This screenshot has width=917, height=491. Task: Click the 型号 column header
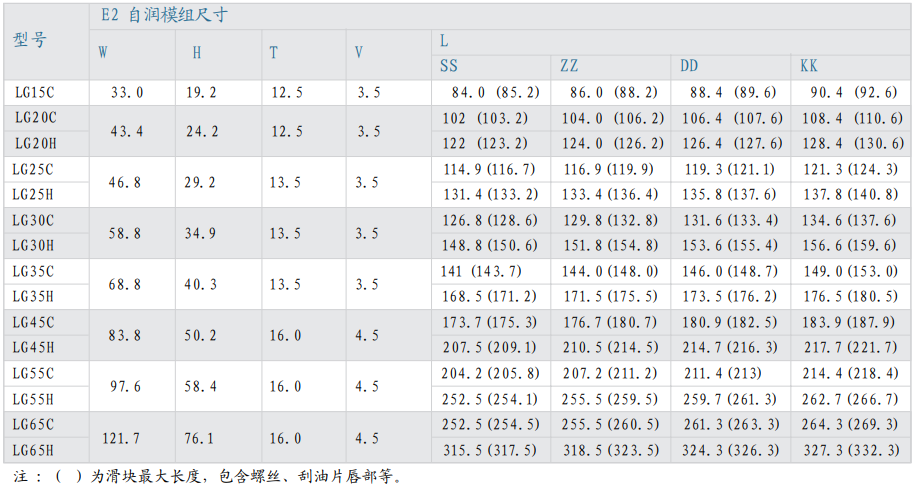[30, 40]
